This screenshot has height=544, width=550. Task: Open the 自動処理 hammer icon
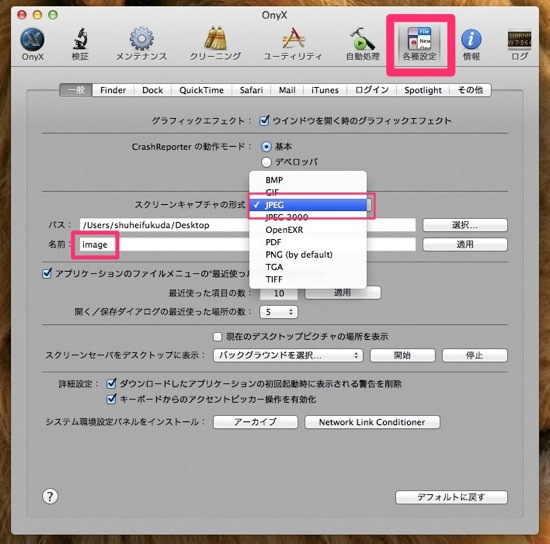363,44
